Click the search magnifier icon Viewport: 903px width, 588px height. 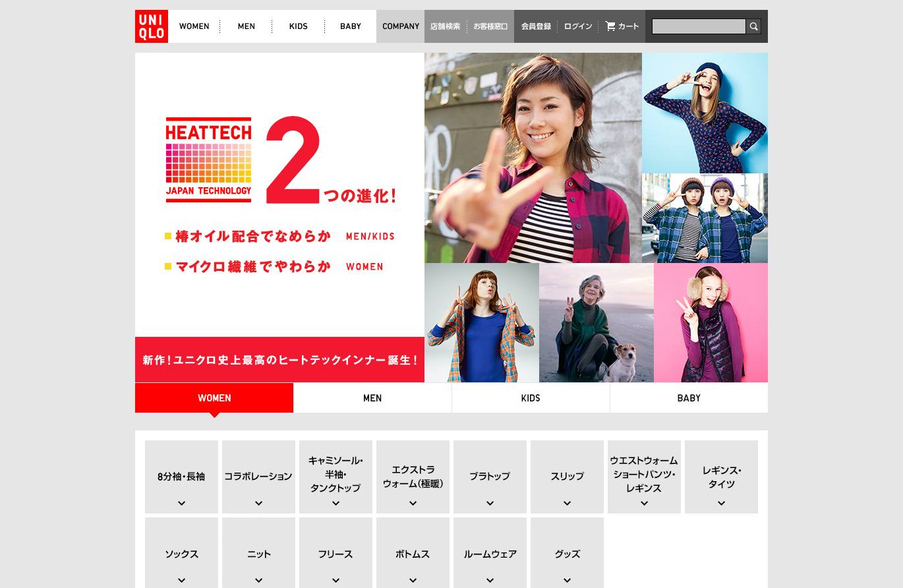click(753, 26)
